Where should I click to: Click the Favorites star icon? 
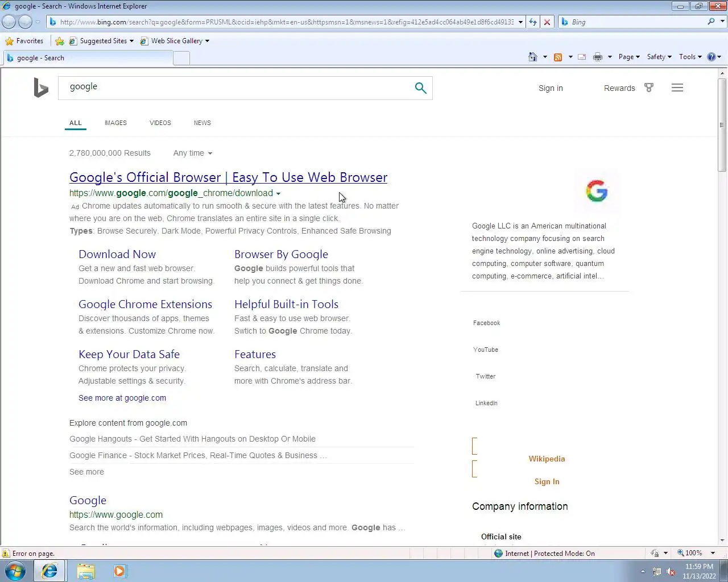tap(9, 41)
